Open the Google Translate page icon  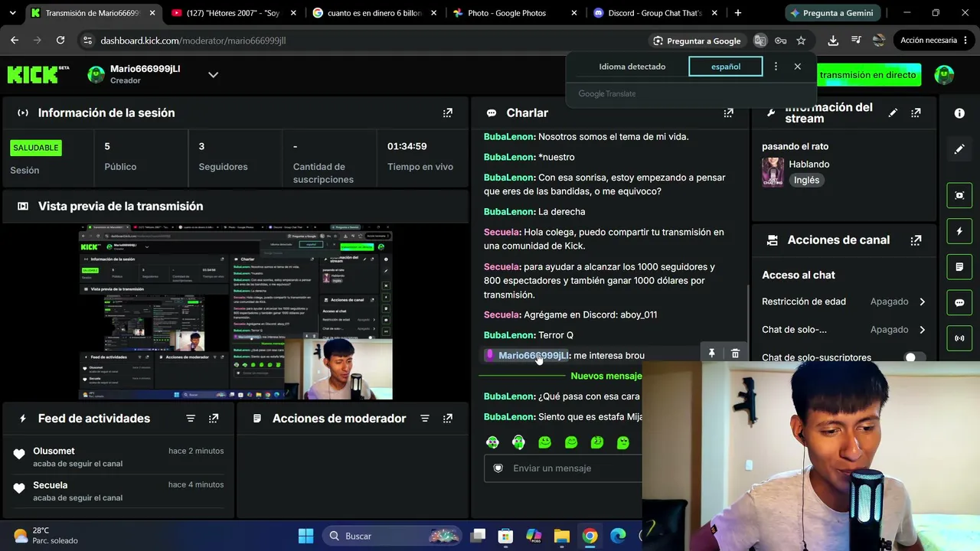760,41
